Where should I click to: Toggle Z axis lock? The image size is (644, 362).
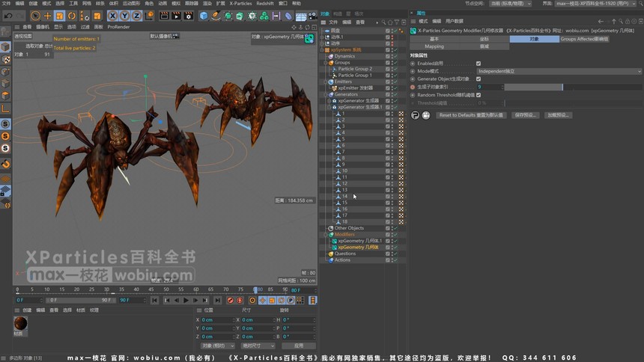(137, 16)
